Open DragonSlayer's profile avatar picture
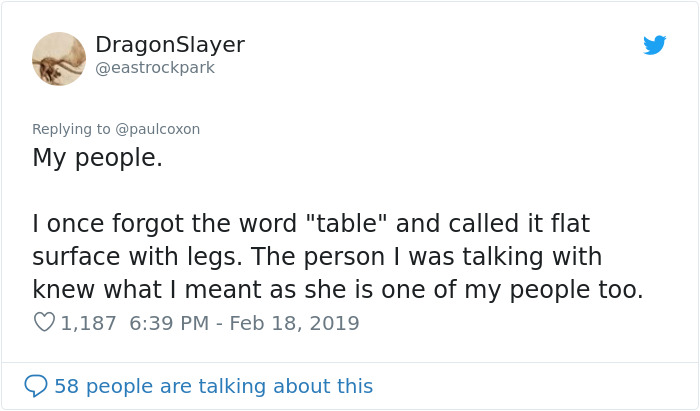Viewport: 700px width, 411px height. click(x=59, y=58)
